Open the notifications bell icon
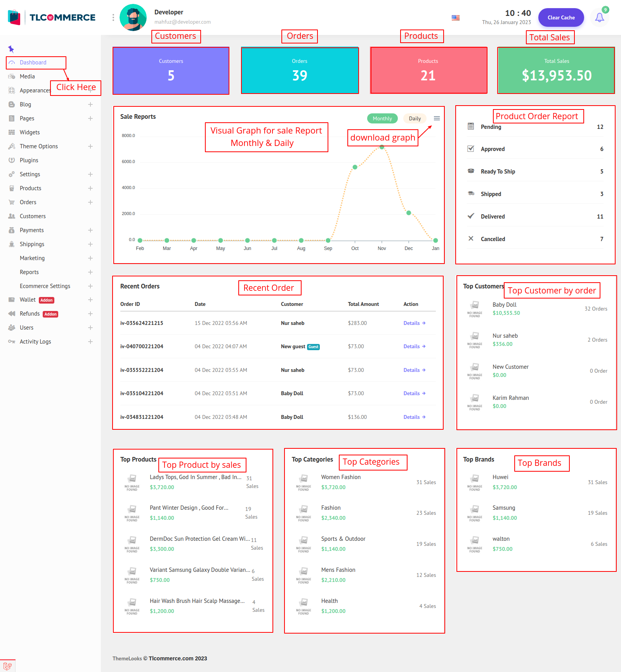621x672 pixels. tap(599, 17)
